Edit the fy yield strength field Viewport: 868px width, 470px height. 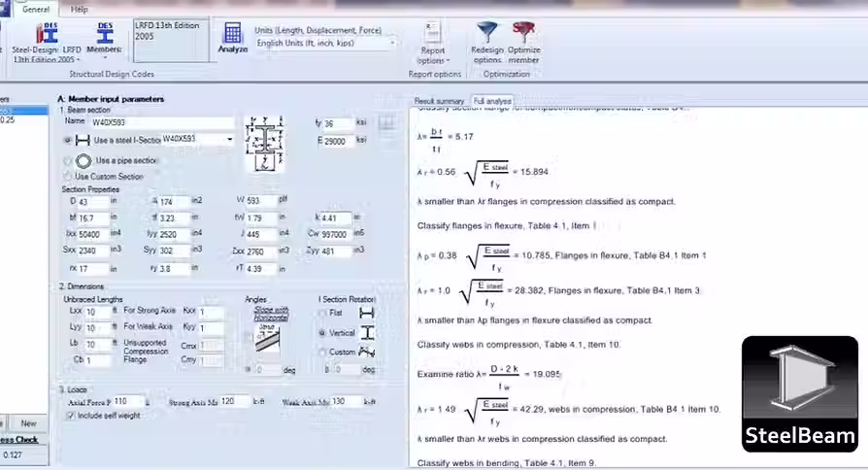tap(338, 123)
